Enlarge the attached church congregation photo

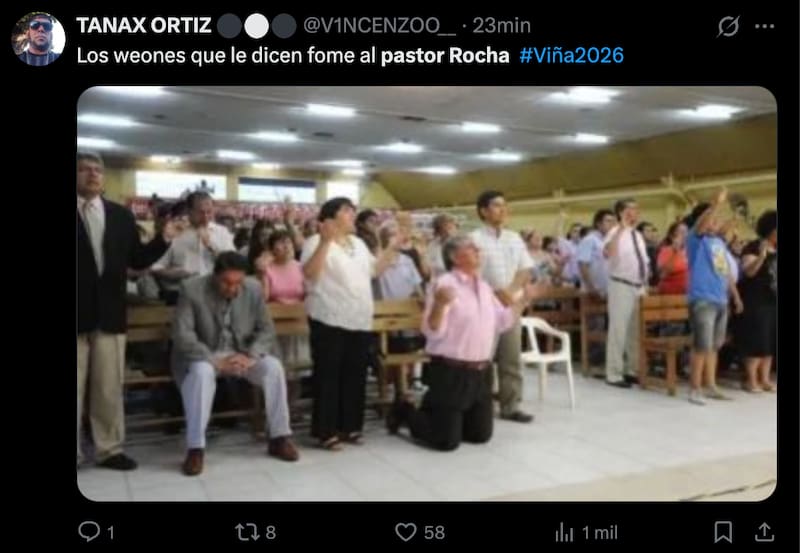[x=427, y=293]
